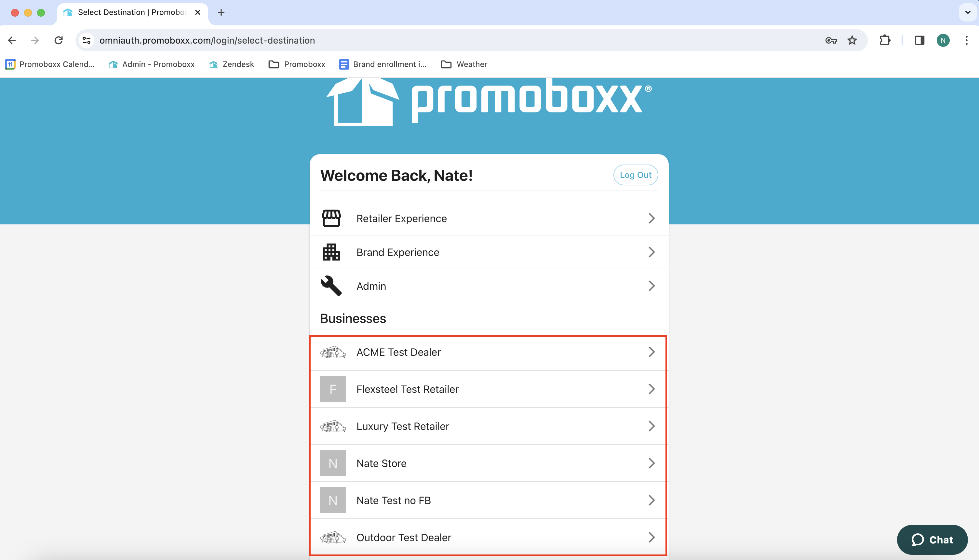Select the Retailer Experience storefront icon
Viewport: 979px width, 560px height.
(331, 218)
